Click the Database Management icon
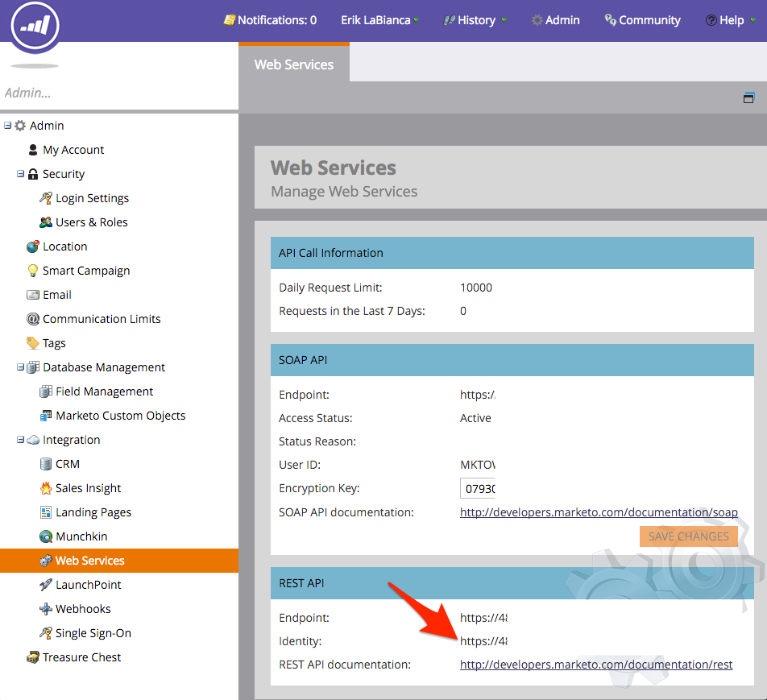This screenshot has width=767, height=700. click(x=33, y=367)
